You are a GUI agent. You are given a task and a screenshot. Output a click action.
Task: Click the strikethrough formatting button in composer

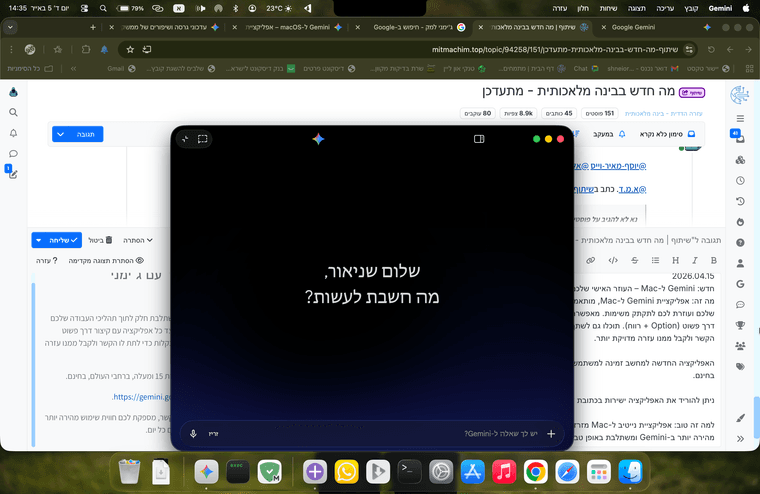click(634, 261)
